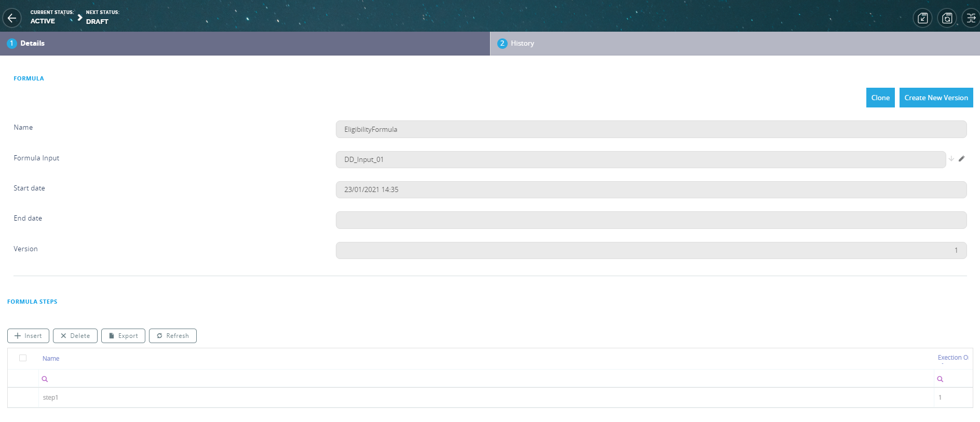
Task: Refresh the formula steps grid
Action: 172,336
